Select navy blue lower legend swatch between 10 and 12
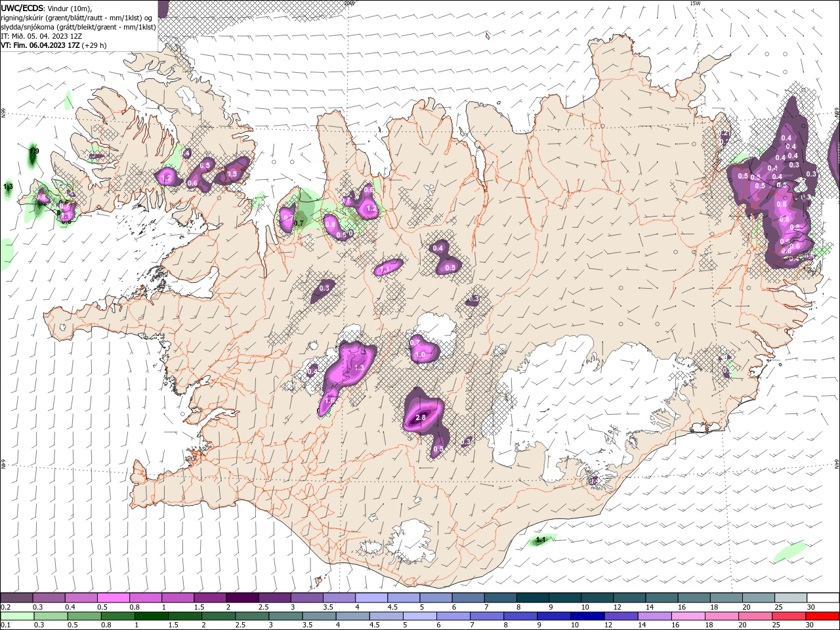Viewport: 840px width, 630px height. click(x=587, y=616)
